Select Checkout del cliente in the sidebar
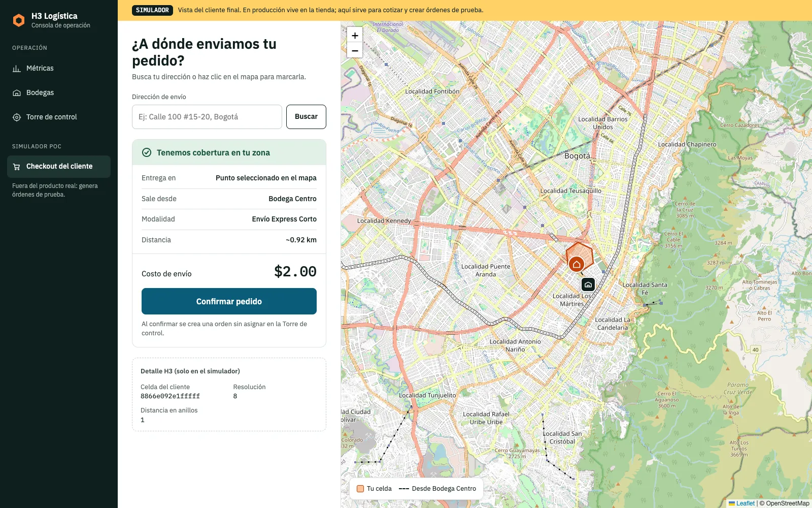The height and width of the screenshot is (508, 812). click(x=59, y=166)
